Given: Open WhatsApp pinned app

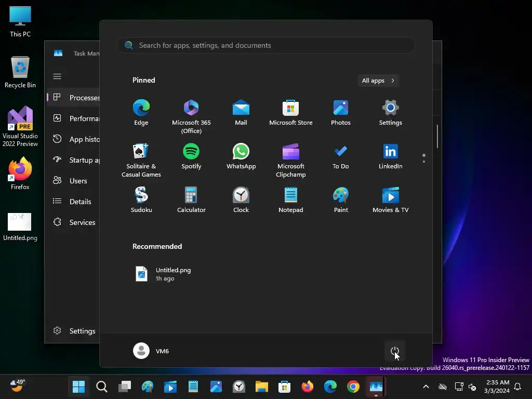Looking at the screenshot, I should [x=241, y=156].
